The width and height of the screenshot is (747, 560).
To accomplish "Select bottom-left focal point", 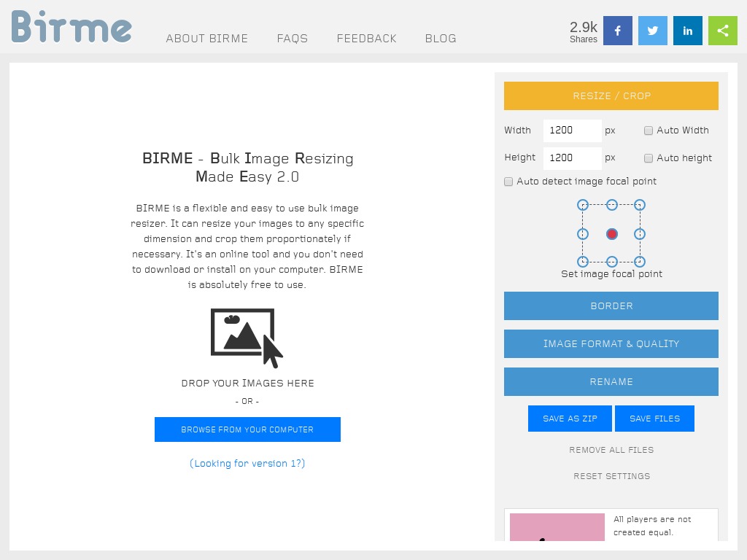I will (x=583, y=262).
